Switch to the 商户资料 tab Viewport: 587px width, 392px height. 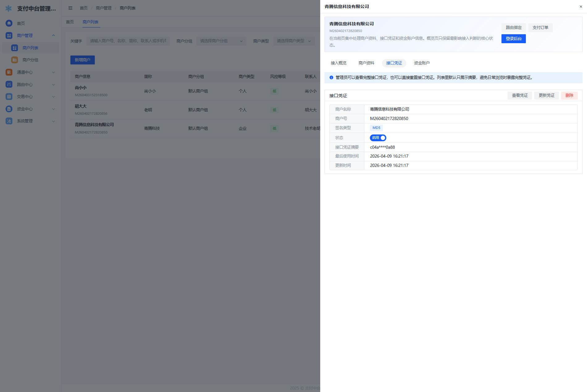click(x=366, y=63)
